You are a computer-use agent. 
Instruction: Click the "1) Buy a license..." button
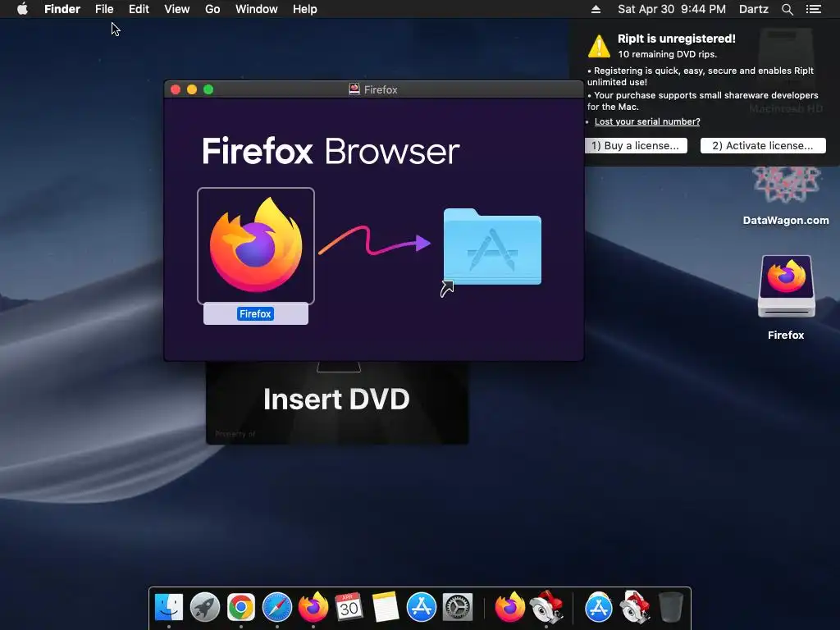tap(636, 146)
